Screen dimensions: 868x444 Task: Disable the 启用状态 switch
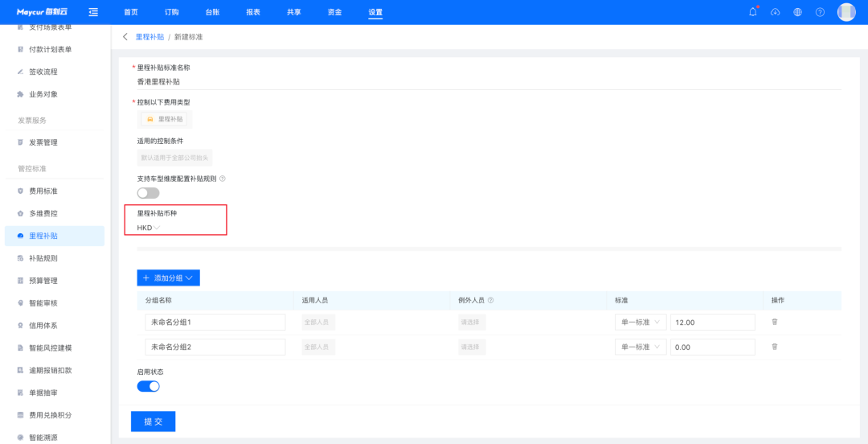coord(148,386)
